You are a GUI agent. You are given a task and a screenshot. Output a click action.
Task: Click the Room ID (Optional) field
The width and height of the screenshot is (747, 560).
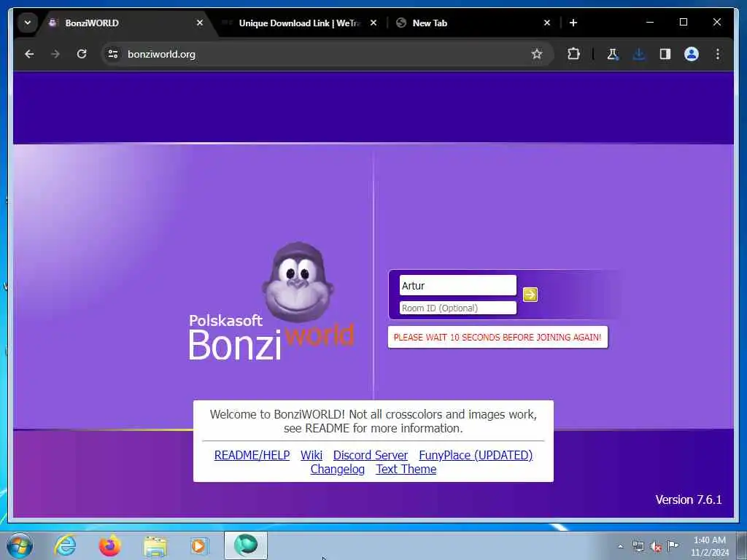coord(458,308)
